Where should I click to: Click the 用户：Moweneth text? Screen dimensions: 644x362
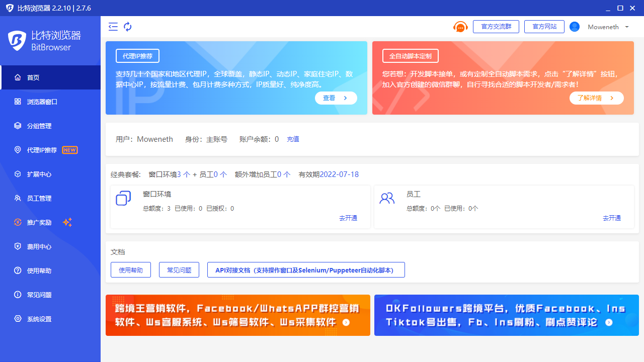[144, 139]
